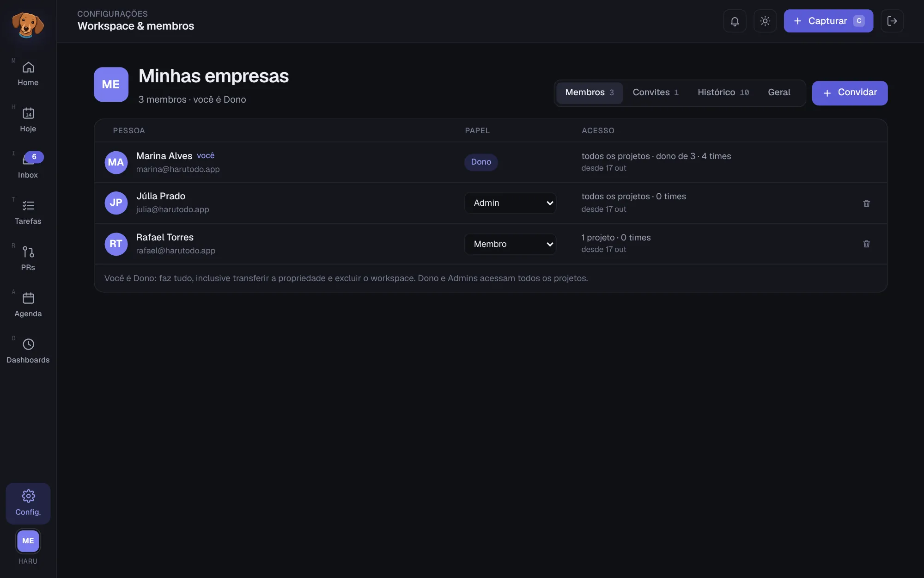Click the dachshund dog logo
This screenshot has height=578, width=924.
(28, 25)
